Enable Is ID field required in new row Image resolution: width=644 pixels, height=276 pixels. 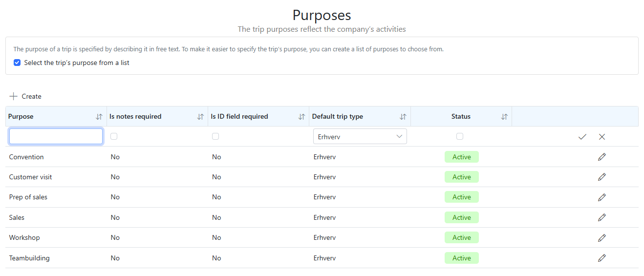(x=215, y=137)
